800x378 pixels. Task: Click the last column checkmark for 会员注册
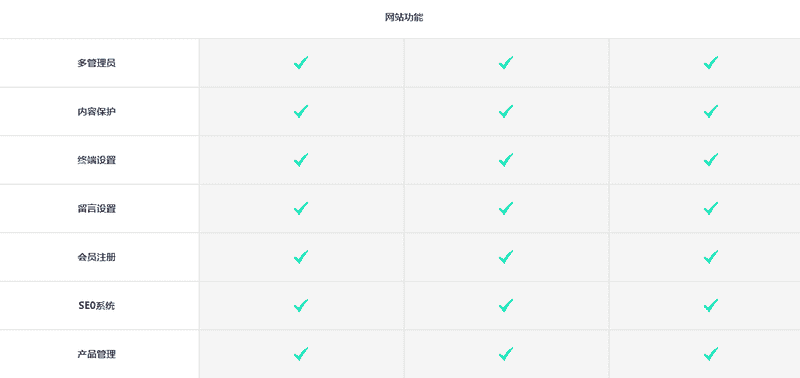711,257
